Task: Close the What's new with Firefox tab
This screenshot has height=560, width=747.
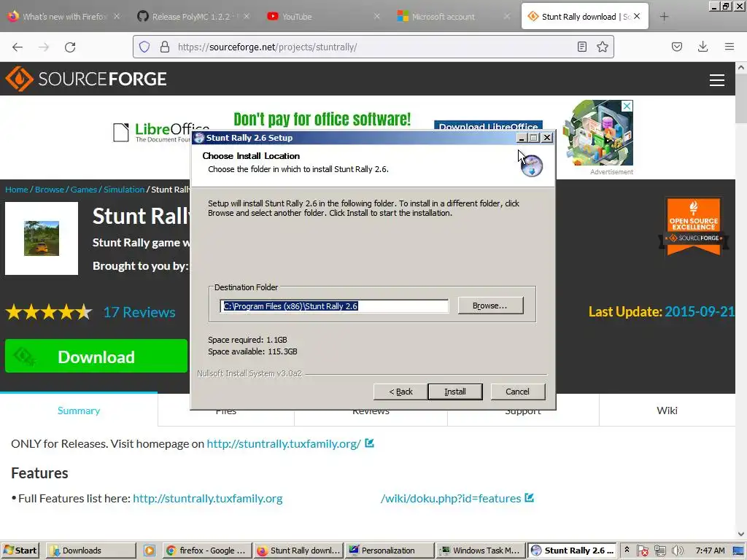Action: click(x=117, y=16)
